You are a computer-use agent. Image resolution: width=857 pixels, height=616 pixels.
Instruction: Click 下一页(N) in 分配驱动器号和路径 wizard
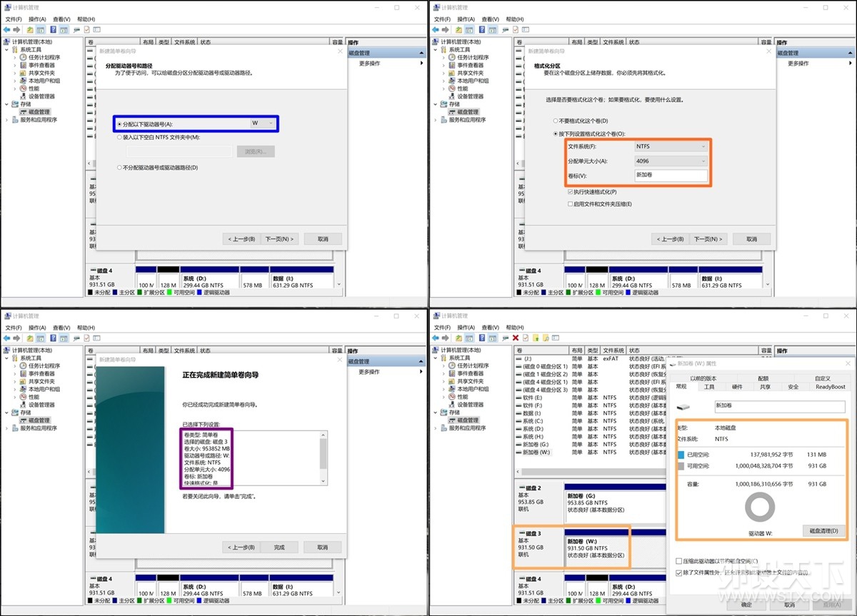click(279, 239)
